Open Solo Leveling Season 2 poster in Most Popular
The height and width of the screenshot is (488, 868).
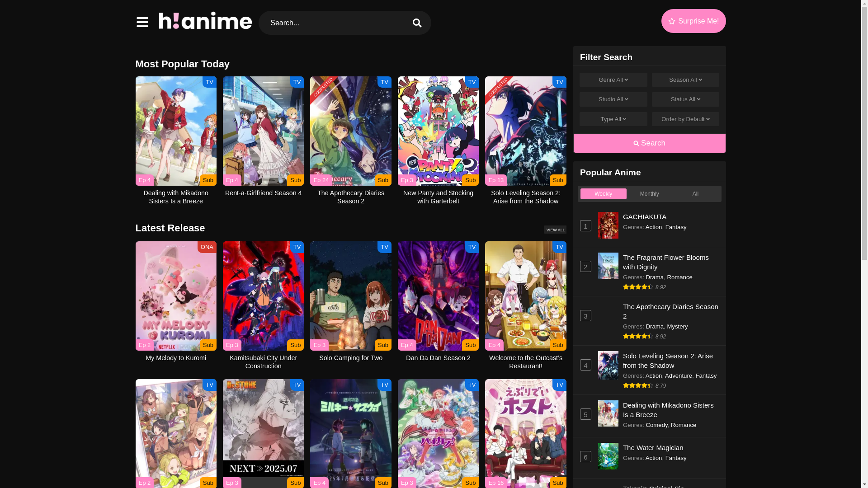(526, 131)
